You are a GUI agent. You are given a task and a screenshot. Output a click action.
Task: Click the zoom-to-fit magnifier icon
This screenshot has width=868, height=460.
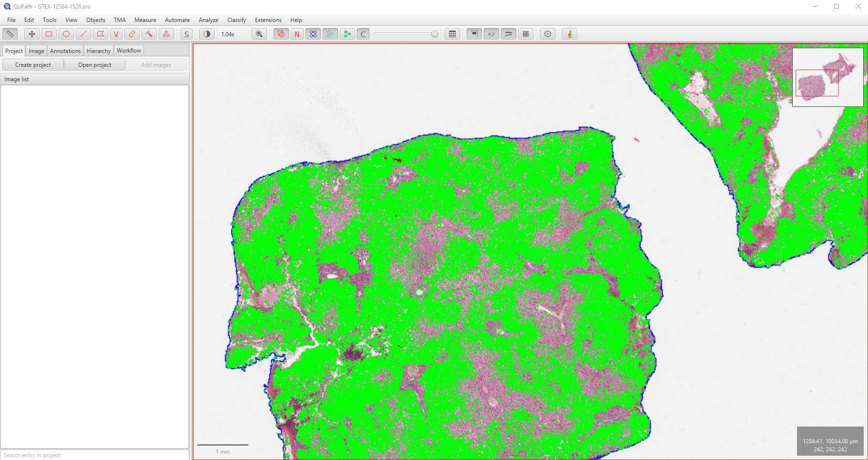[259, 34]
